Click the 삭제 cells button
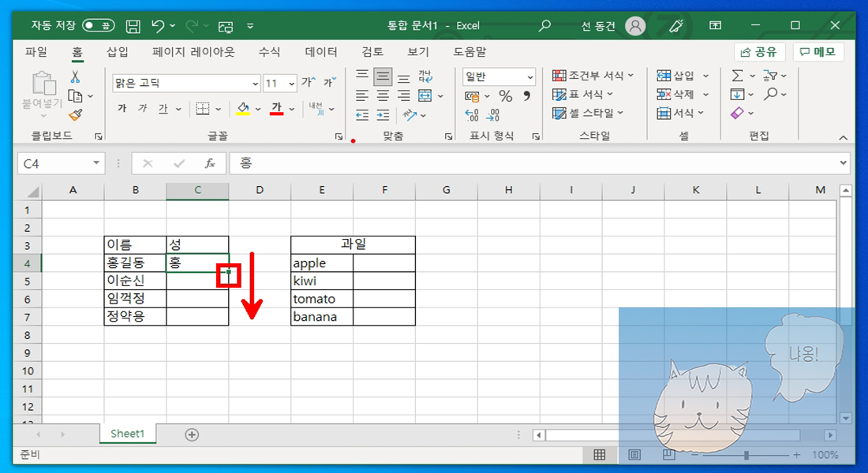The width and height of the screenshot is (868, 473). [x=675, y=95]
